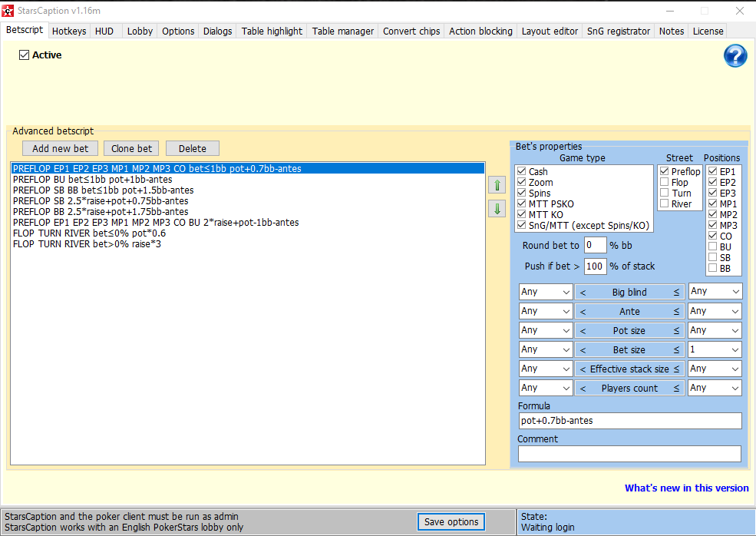756x536 pixels.
Task: Click the StarsCaption app icon in title bar
Action: tap(8, 10)
